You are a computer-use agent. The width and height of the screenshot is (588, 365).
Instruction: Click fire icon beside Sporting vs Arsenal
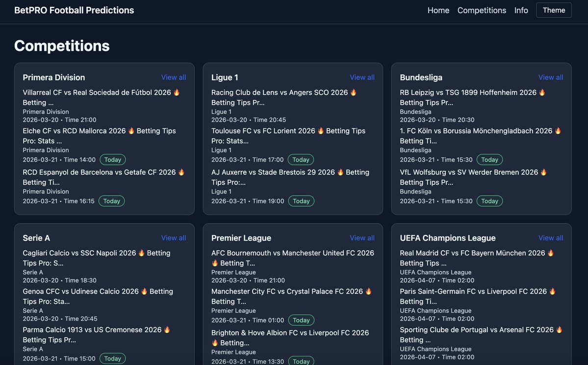pos(559,329)
